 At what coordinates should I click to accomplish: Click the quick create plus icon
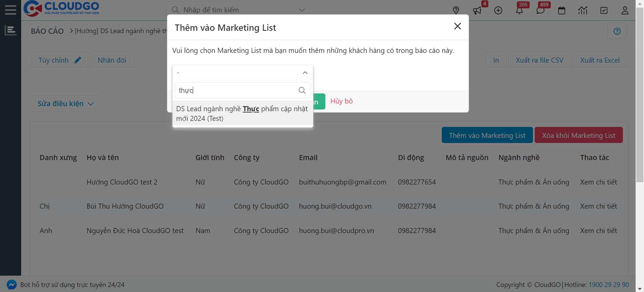pos(498,10)
